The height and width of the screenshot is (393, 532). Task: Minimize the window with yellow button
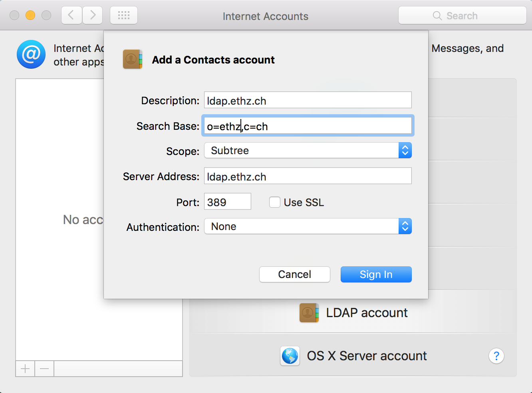(x=30, y=16)
